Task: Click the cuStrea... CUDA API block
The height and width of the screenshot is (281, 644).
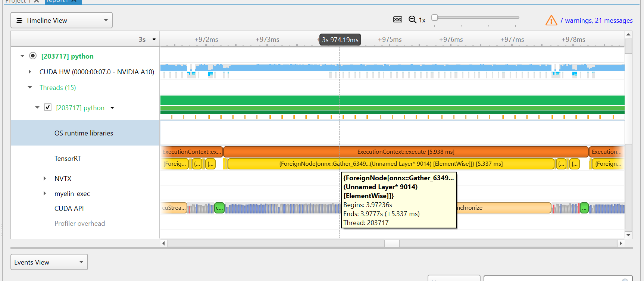Action: click(174, 208)
